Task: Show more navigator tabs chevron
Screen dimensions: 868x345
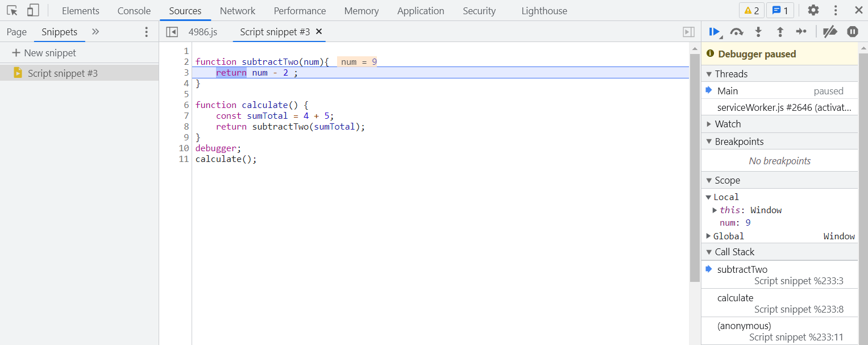Action: [x=95, y=32]
